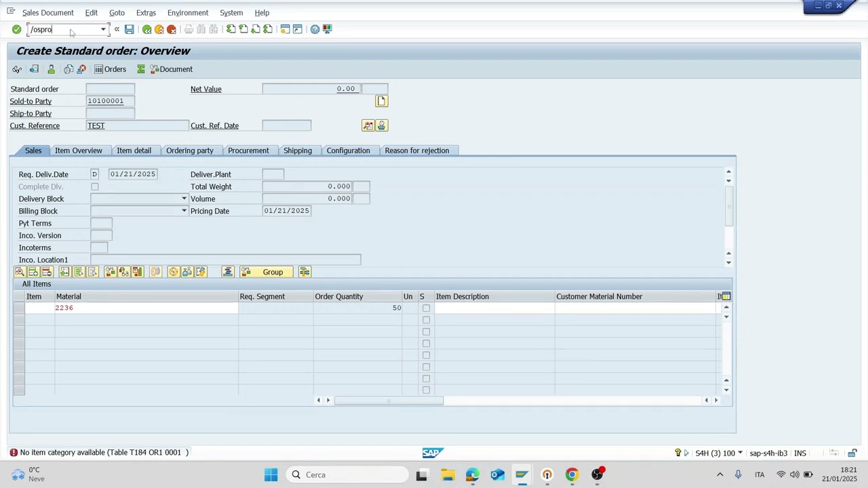Click the Display/Change glasses icon
The width and height of the screenshot is (868, 488).
tap(17, 69)
